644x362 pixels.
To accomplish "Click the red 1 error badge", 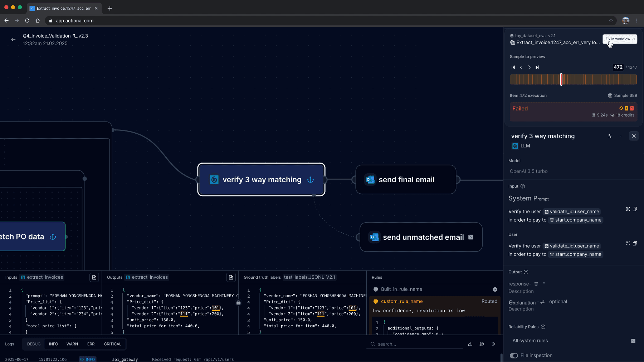I will point(632,108).
